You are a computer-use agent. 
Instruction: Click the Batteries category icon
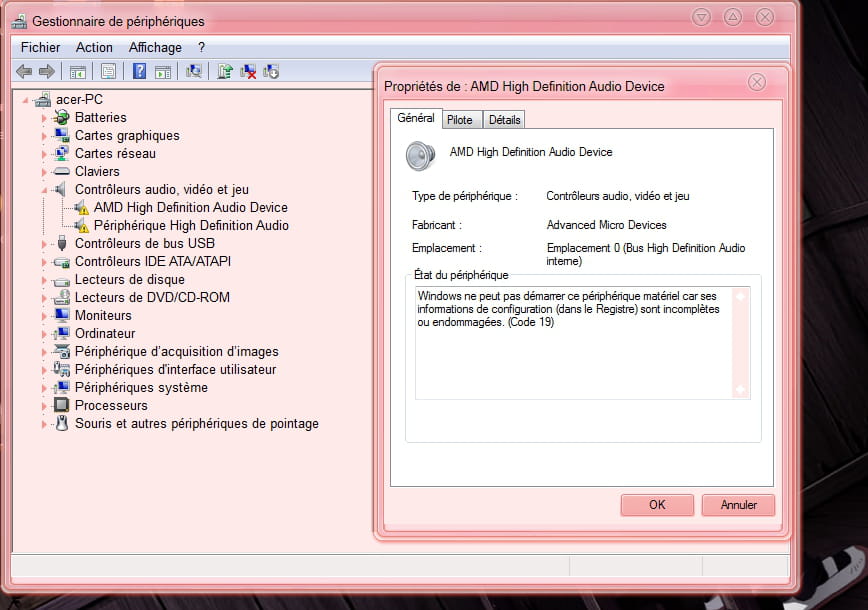(61, 118)
